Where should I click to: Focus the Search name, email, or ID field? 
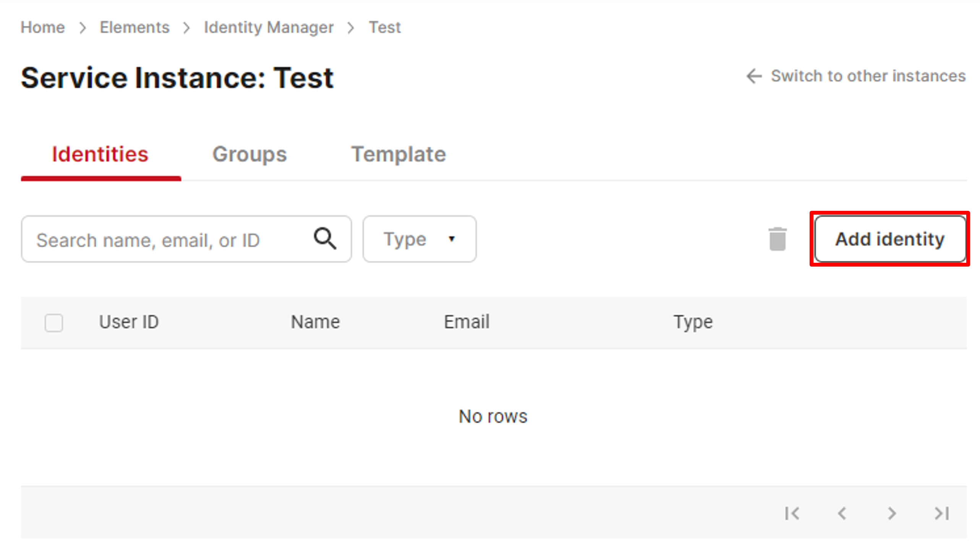186,239
